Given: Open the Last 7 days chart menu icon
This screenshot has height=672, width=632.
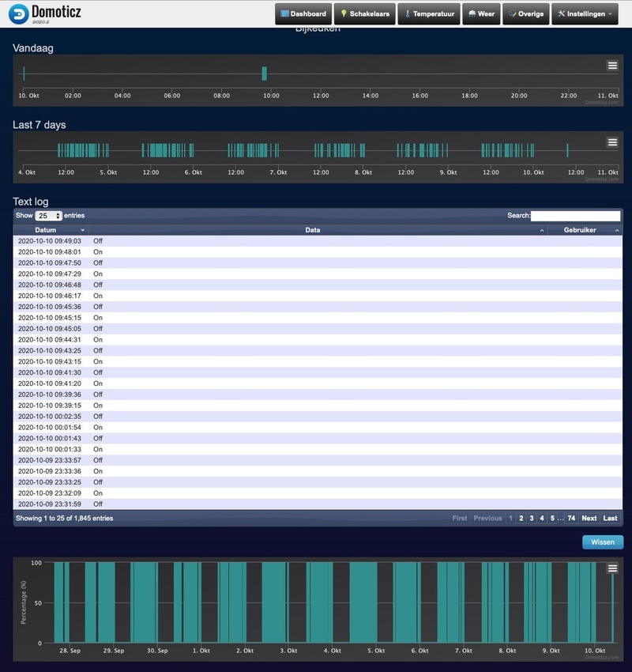Looking at the screenshot, I should point(612,142).
